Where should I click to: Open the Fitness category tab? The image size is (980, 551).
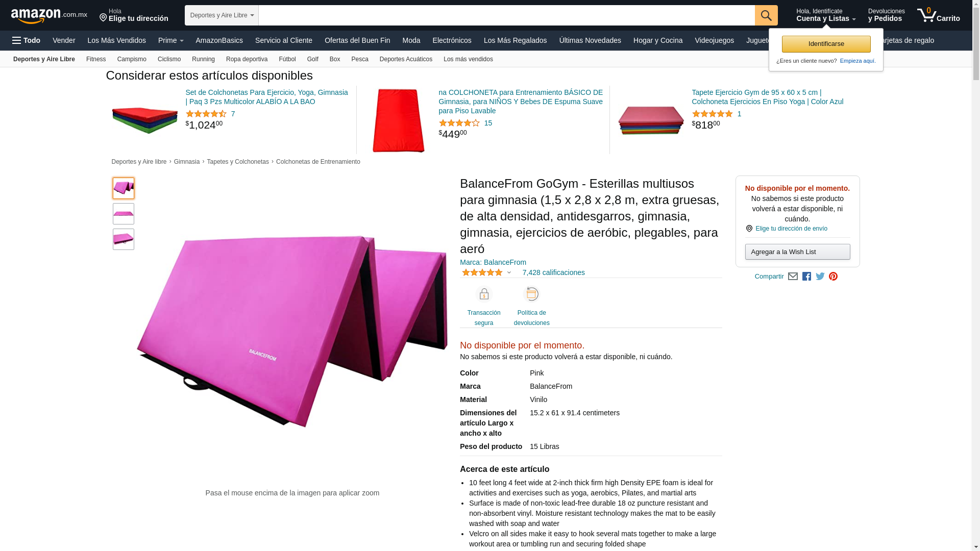point(96,59)
